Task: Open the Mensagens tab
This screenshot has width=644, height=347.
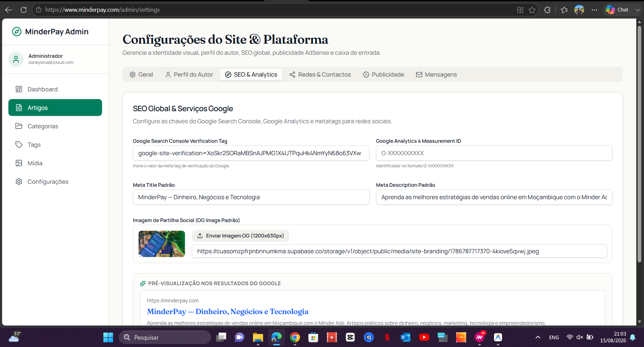Action: pyautogui.click(x=437, y=75)
